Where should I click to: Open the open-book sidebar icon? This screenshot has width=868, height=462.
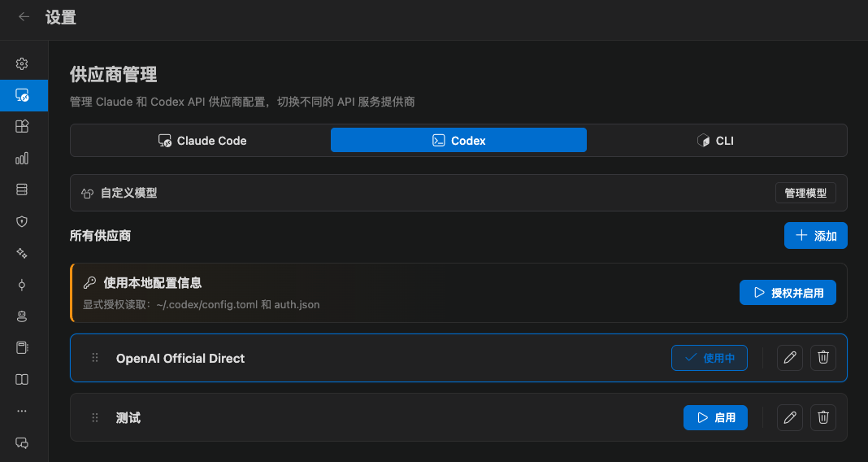click(22, 380)
